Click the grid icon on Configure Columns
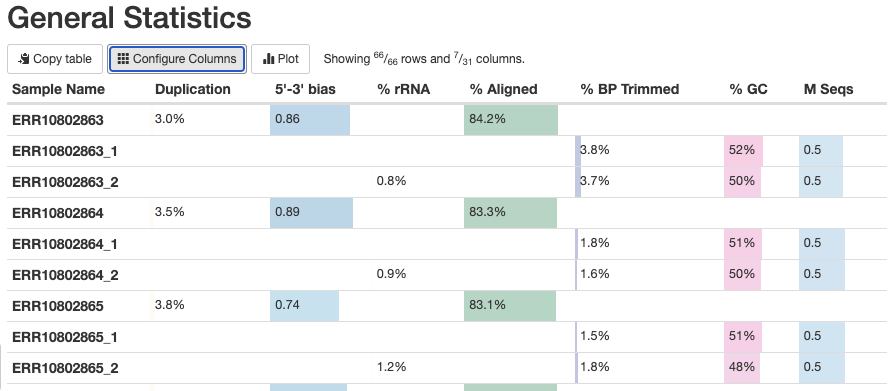 [x=123, y=59]
